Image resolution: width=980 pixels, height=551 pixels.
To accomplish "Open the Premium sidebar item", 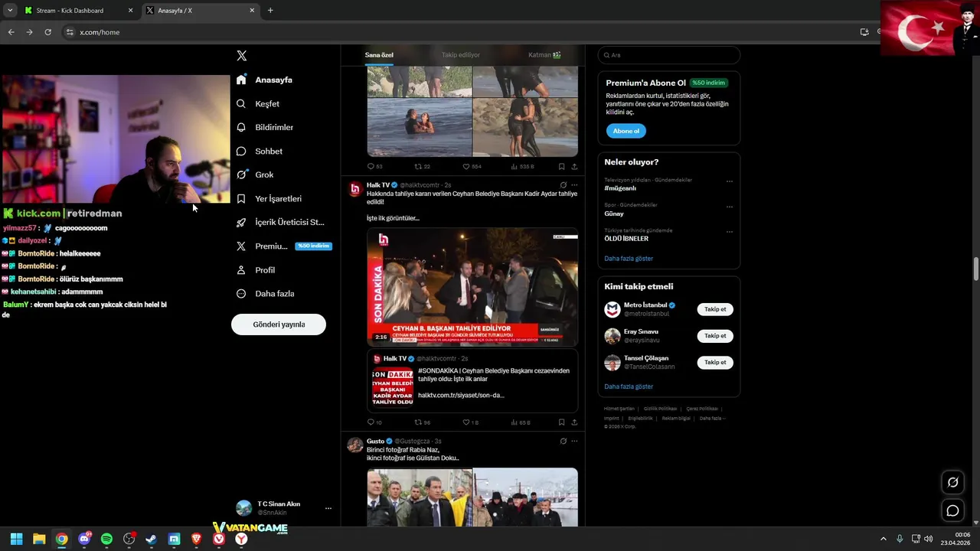I will (x=283, y=246).
